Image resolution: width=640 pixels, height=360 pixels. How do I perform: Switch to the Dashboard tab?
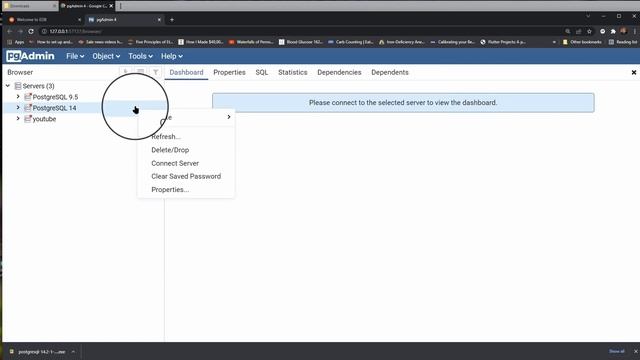click(186, 72)
